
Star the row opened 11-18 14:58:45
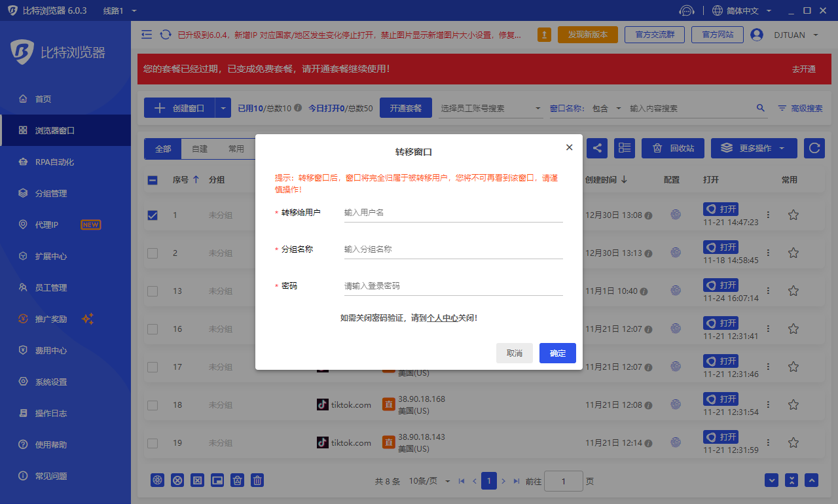(793, 253)
